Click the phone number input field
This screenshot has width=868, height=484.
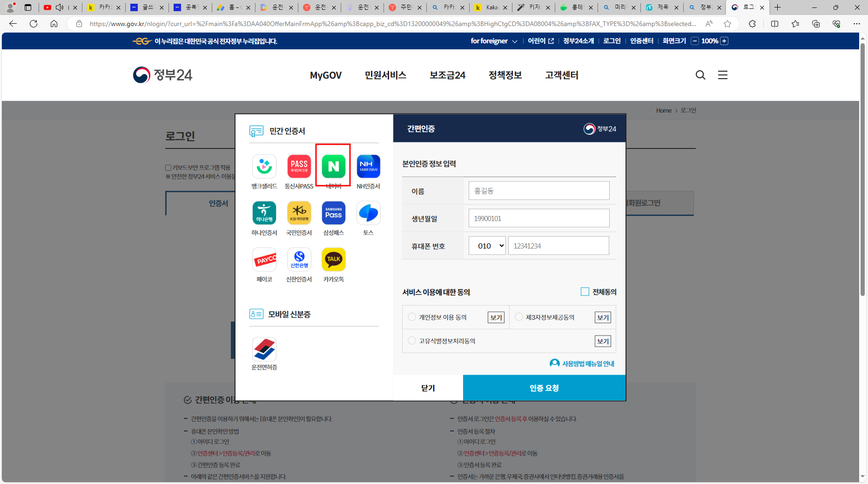click(x=558, y=246)
